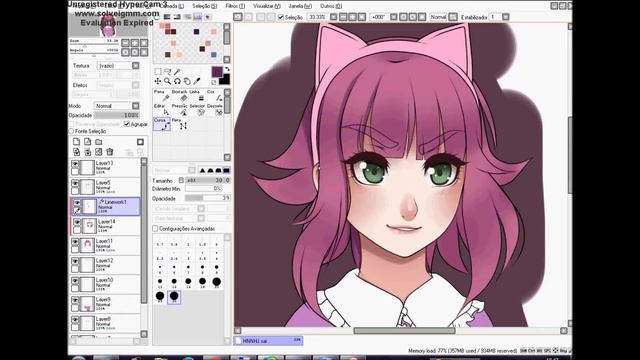Open the layer Modo blending dropdown
Image resolution: width=640 pixels, height=360 pixels.
pyautogui.click(x=136, y=106)
